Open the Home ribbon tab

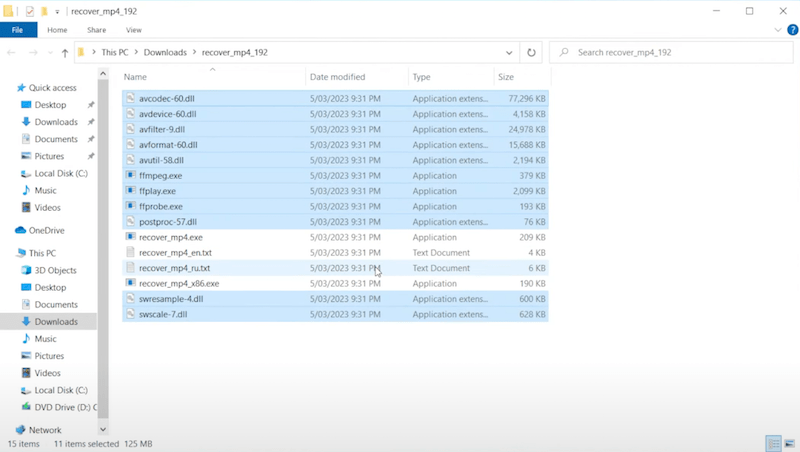(x=57, y=30)
